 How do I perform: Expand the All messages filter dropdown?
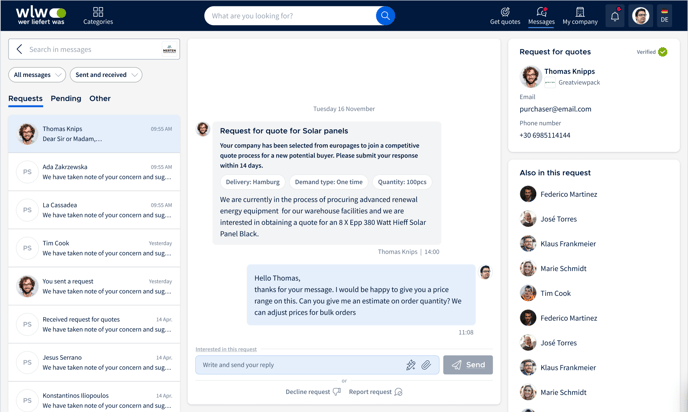pyautogui.click(x=37, y=75)
